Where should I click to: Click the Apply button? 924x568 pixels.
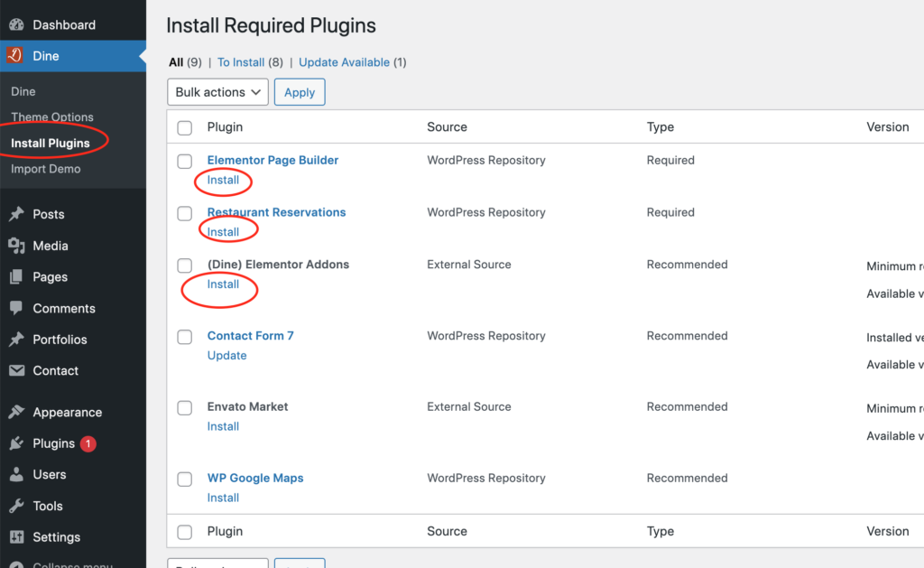[x=300, y=92]
